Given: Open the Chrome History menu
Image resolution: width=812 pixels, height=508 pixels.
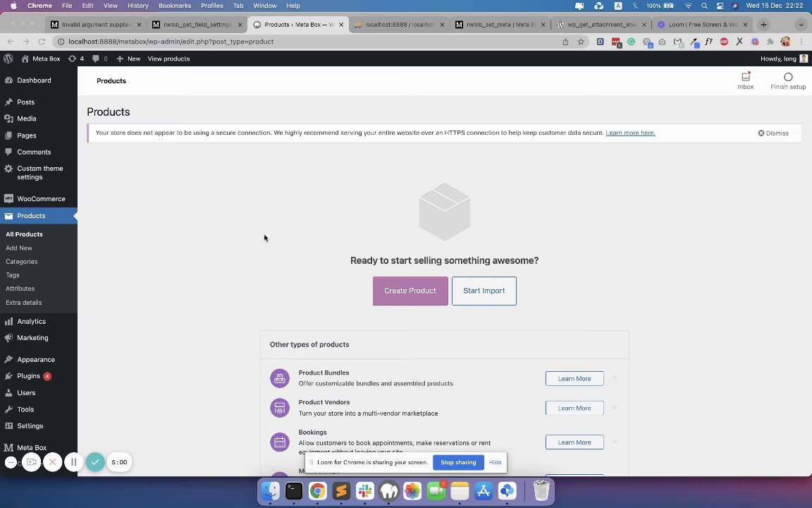Looking at the screenshot, I should pyautogui.click(x=137, y=6).
